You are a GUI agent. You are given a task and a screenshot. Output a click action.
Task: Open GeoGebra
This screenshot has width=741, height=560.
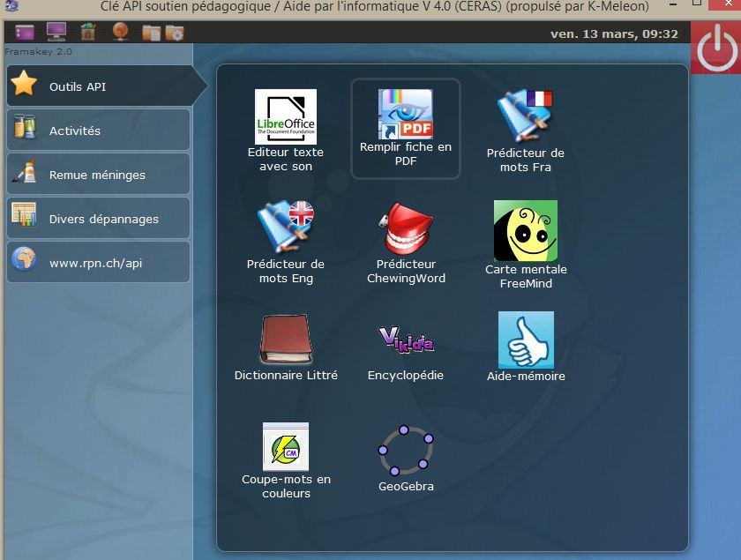(406, 450)
